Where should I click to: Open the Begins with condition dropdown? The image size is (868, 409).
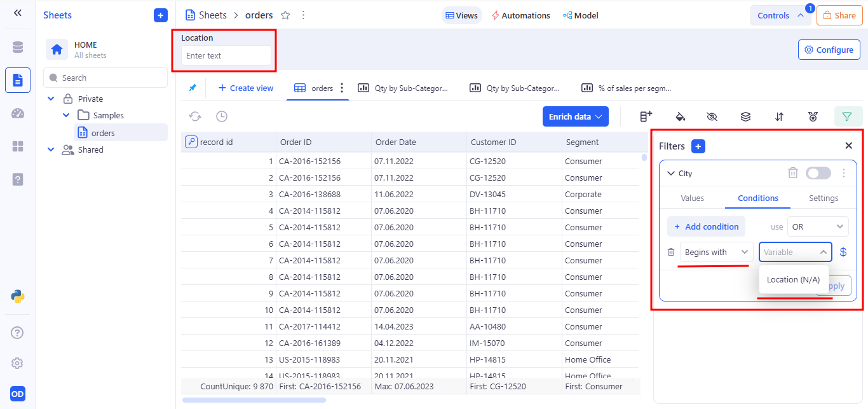click(x=716, y=252)
